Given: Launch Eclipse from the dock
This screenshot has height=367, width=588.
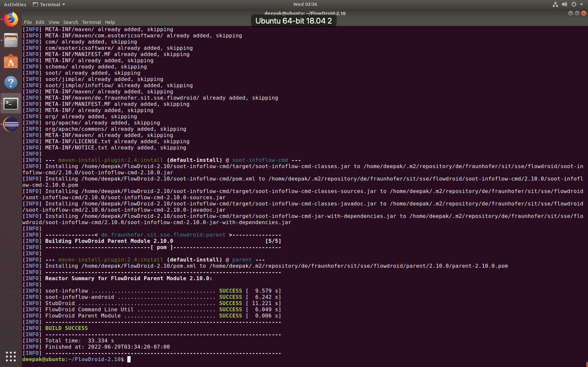Looking at the screenshot, I should 11,125.
